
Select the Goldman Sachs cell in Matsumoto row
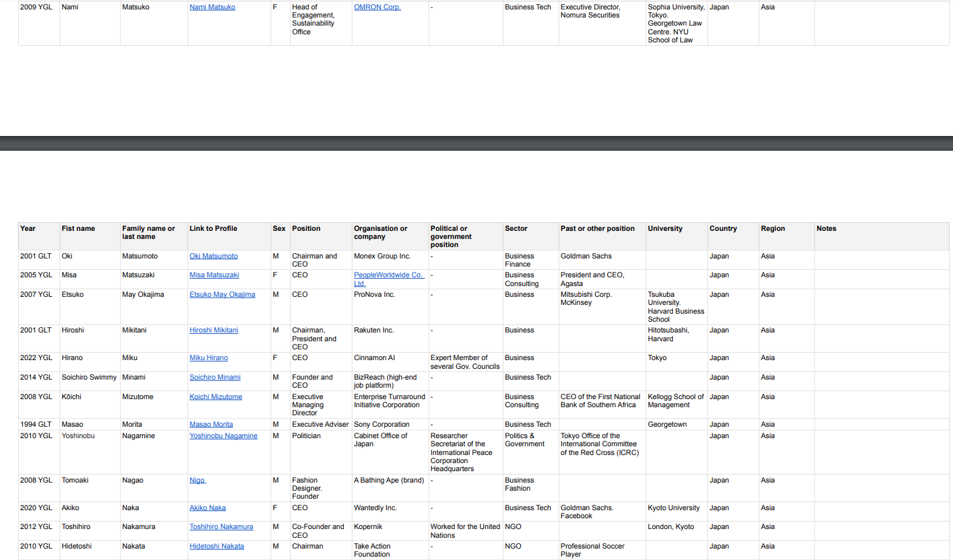602,260
